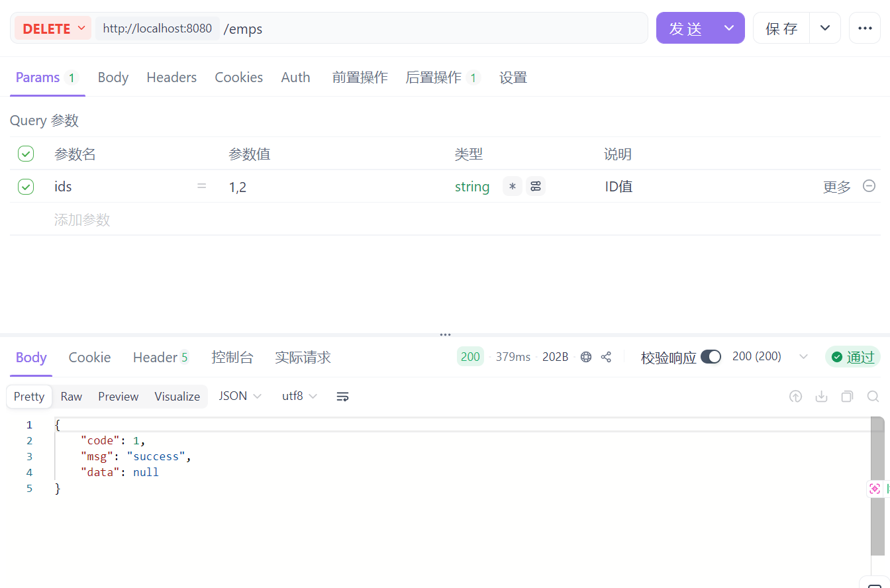Open the save options dropdown arrow
Screen dimensions: 890x588
point(825,28)
